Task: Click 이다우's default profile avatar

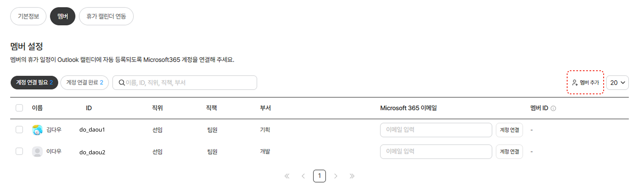Action: (x=37, y=151)
